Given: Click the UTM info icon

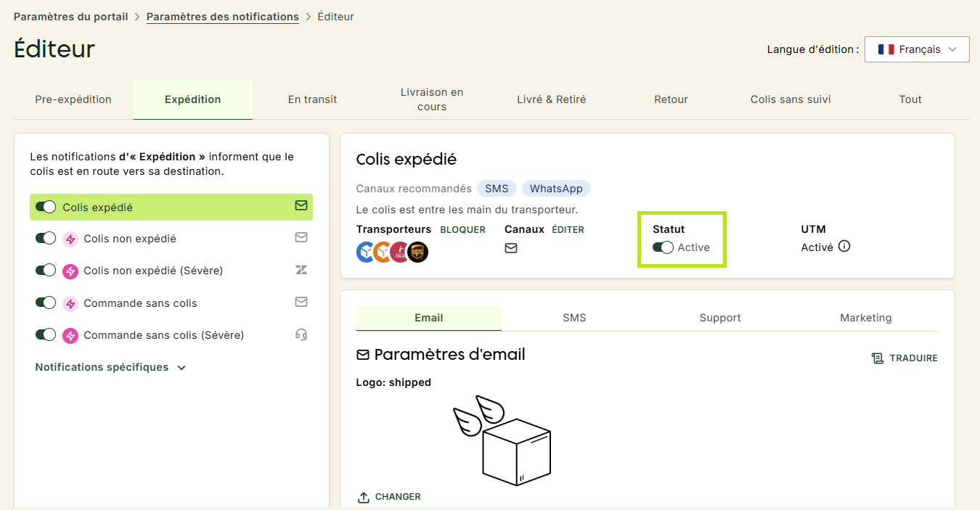Looking at the screenshot, I should [x=844, y=246].
